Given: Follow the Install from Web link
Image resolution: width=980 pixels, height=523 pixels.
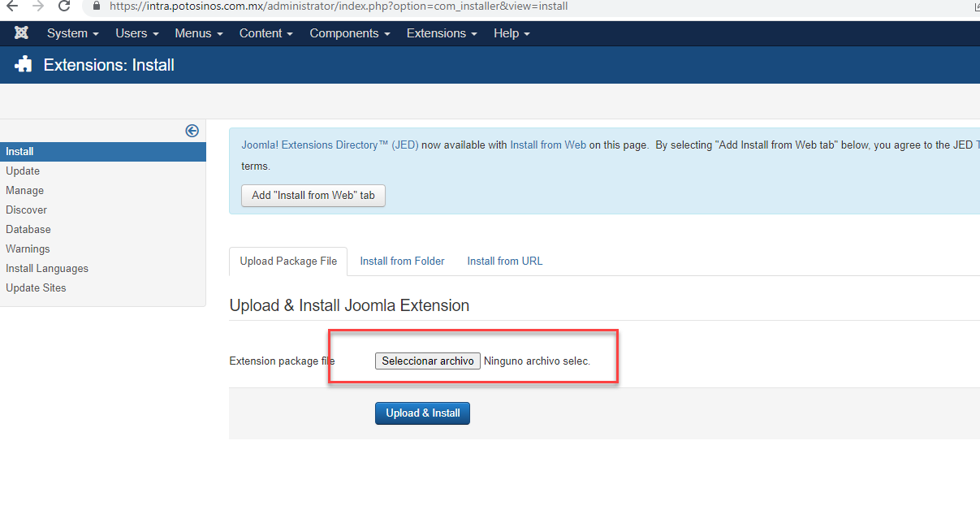Looking at the screenshot, I should pos(548,145).
